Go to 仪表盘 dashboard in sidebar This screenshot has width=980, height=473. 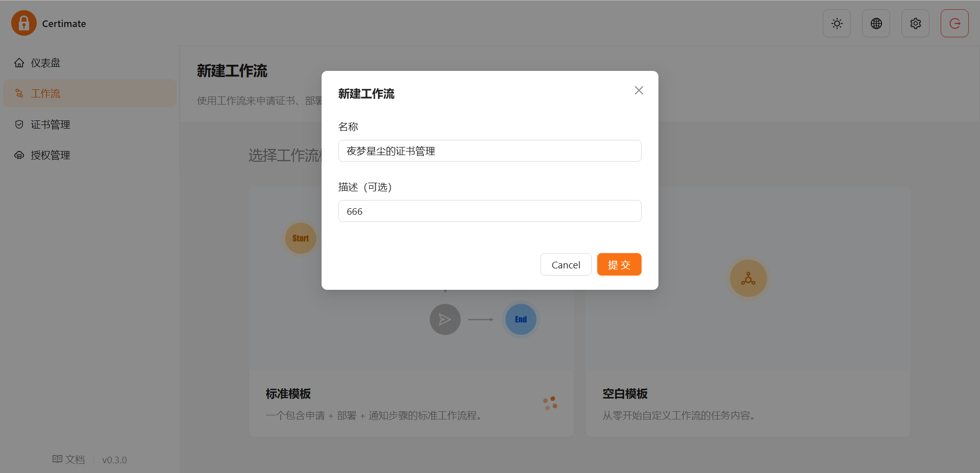[x=45, y=63]
